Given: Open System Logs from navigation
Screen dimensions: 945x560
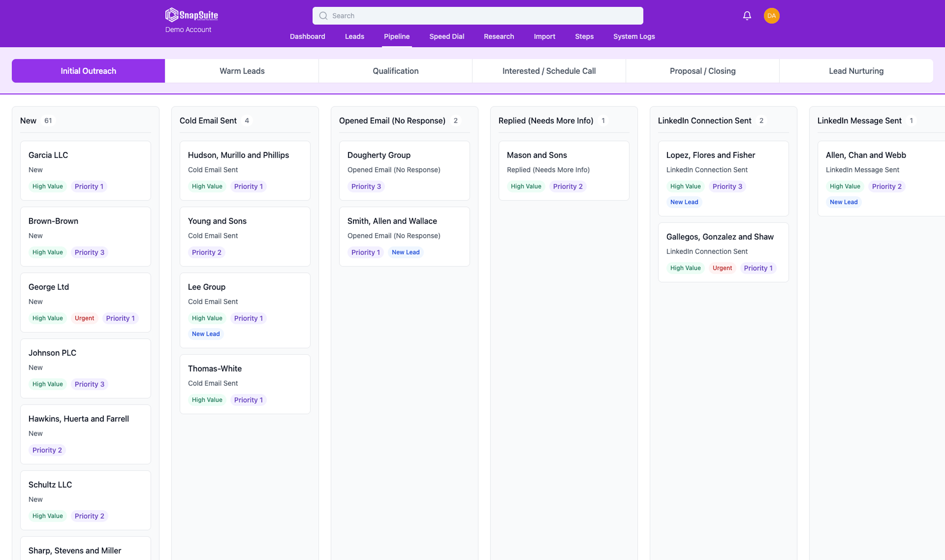Looking at the screenshot, I should click(x=633, y=37).
